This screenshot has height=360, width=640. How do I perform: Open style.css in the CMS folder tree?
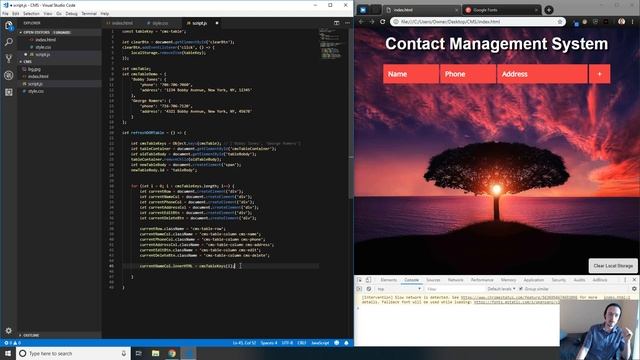[36, 91]
